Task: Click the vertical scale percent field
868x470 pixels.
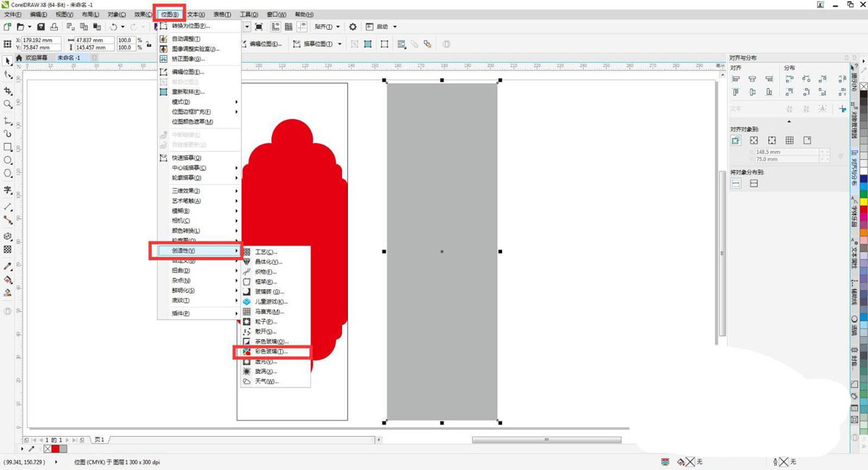Action: (127, 48)
